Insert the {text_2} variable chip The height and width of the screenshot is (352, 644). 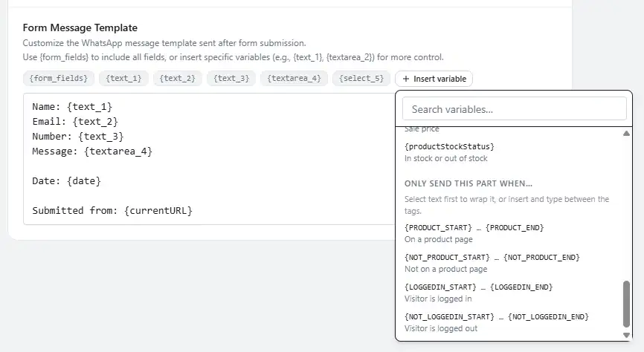coord(178,79)
